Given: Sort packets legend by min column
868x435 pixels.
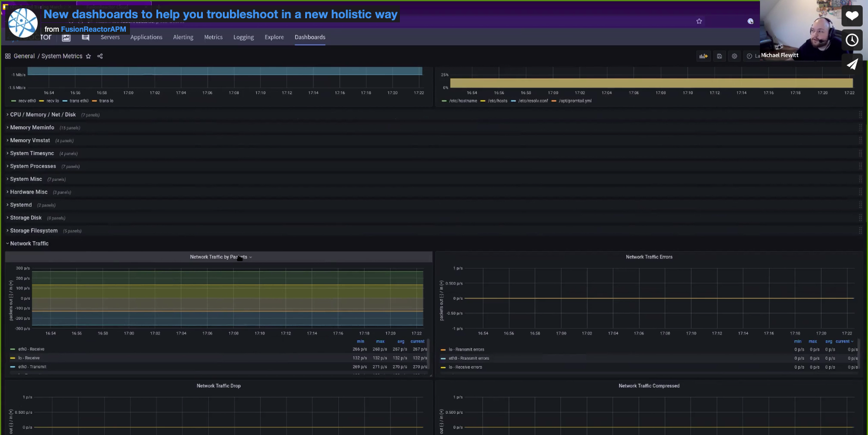Looking at the screenshot, I should pos(360,342).
